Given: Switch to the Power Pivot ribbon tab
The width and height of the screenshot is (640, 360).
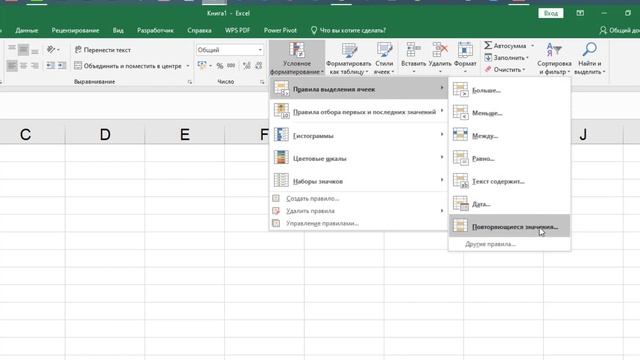Looking at the screenshot, I should point(280,30).
